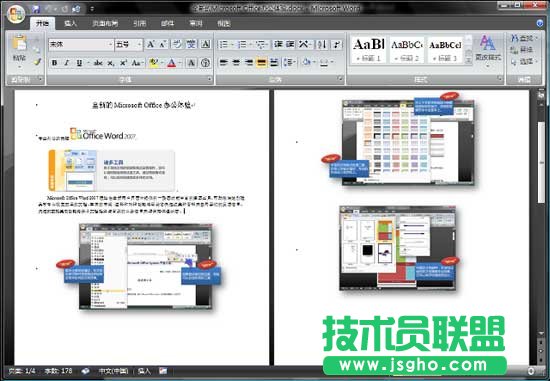Open the font size dropdown

(x=139, y=45)
